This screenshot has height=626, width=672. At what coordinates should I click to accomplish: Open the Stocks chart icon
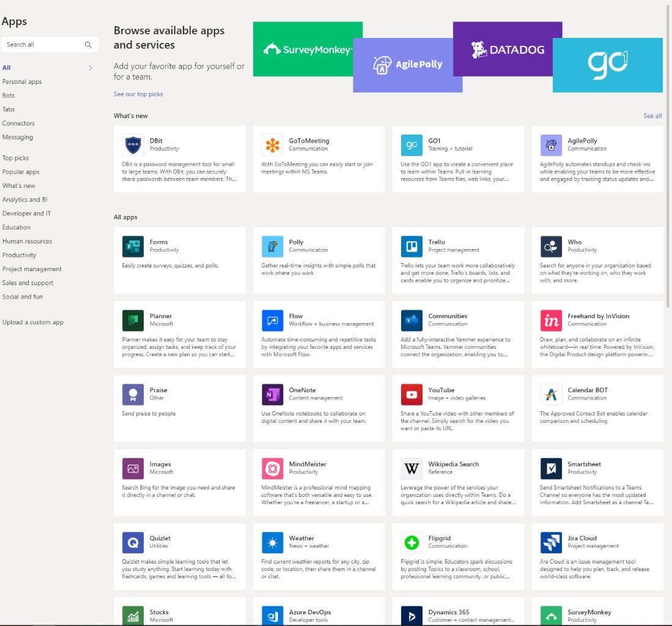pyautogui.click(x=133, y=616)
